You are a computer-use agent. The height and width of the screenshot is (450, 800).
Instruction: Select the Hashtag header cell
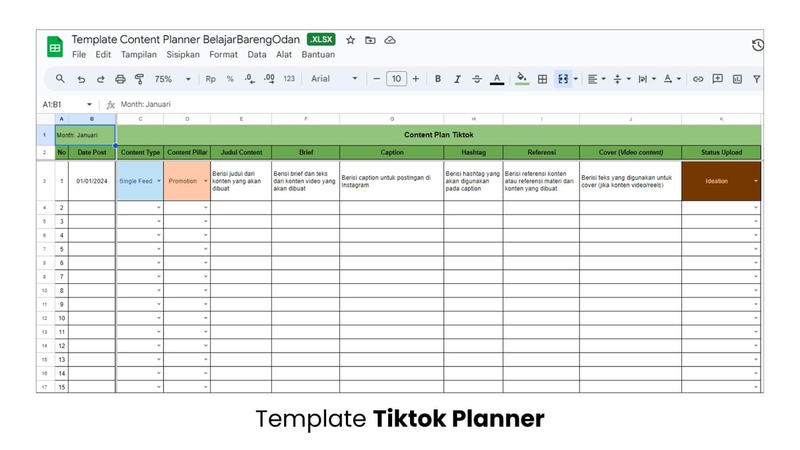tap(473, 152)
